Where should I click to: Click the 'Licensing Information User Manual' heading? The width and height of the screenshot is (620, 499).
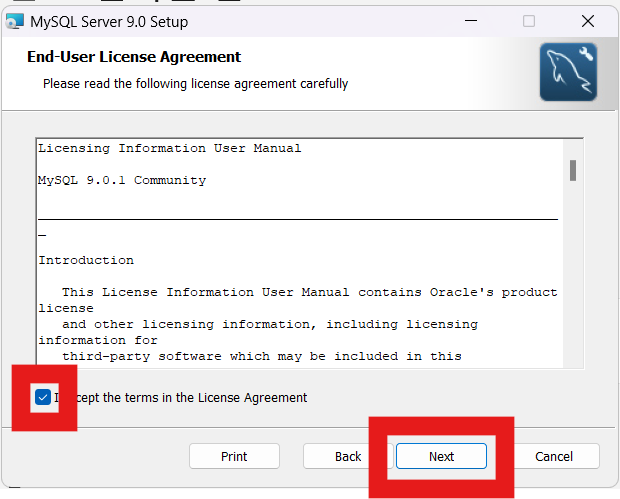click(x=170, y=148)
